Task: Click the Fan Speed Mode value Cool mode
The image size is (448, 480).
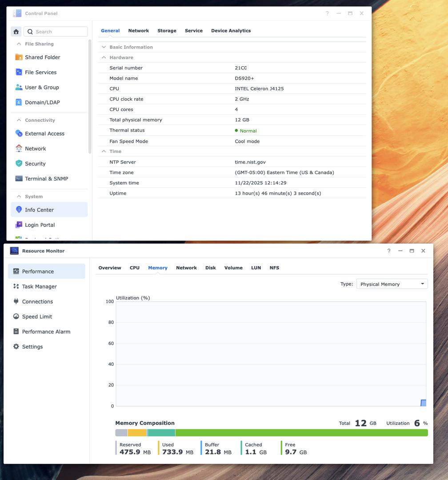Action: coord(247,141)
